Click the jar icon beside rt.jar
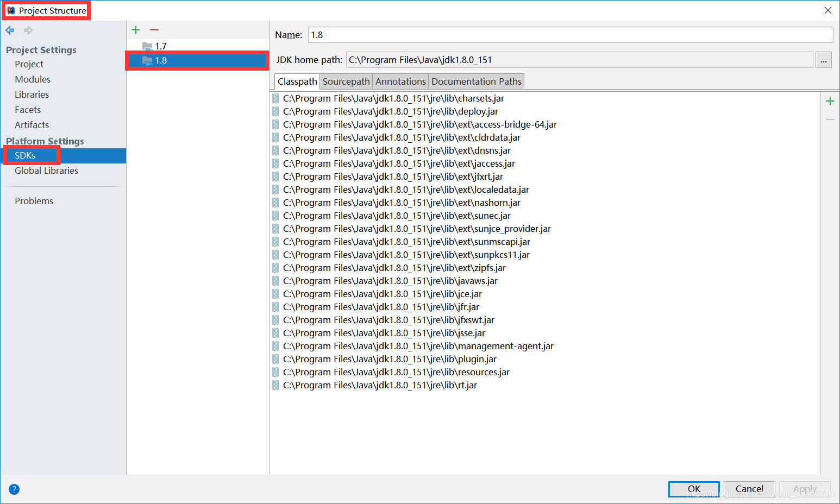This screenshot has width=840, height=504. point(275,385)
